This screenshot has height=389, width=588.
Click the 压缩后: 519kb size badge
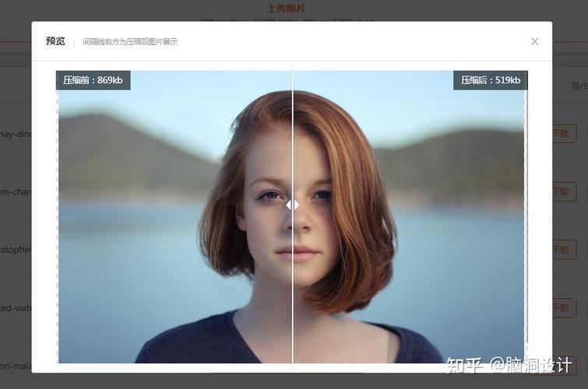pyautogui.click(x=491, y=80)
